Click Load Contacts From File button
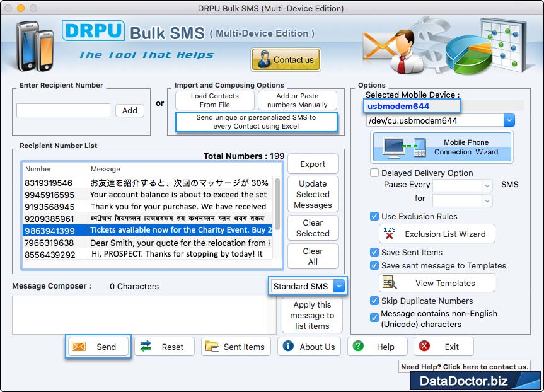This screenshot has height=392, width=544. coord(215,100)
